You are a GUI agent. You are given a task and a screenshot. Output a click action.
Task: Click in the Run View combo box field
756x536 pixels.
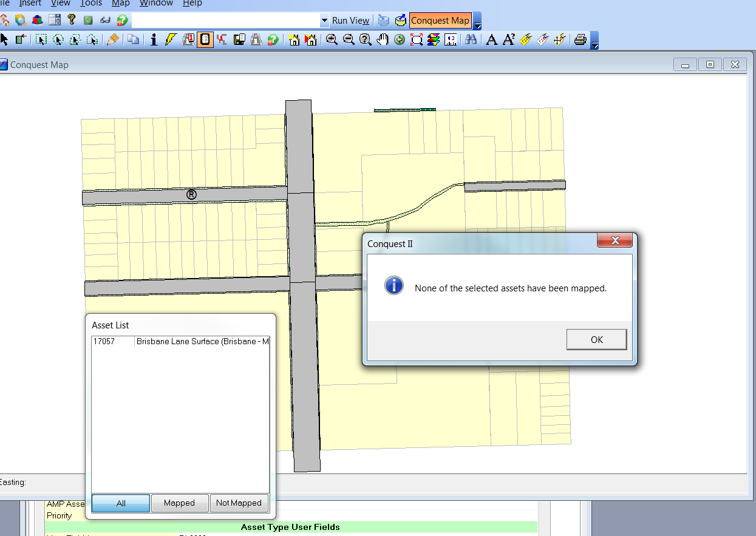[x=225, y=21]
